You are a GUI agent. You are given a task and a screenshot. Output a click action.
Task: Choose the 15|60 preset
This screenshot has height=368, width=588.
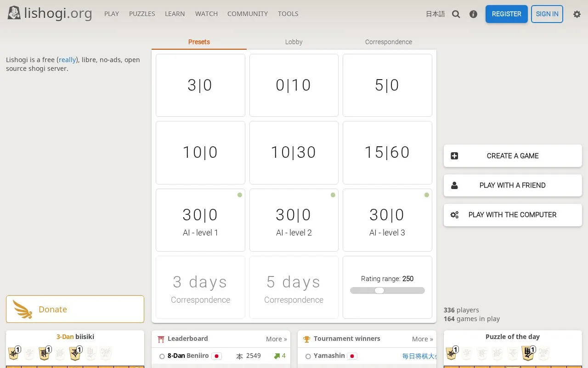(x=387, y=153)
